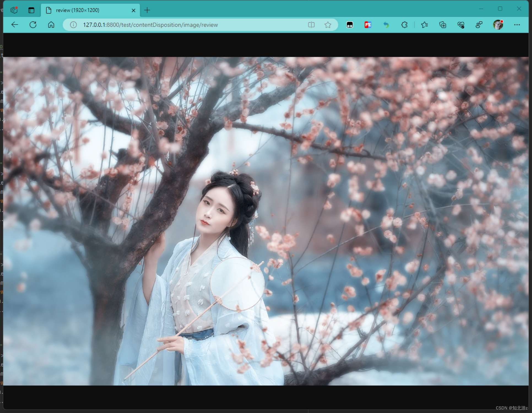Open the Tampermonkey extension icon

(x=350, y=25)
